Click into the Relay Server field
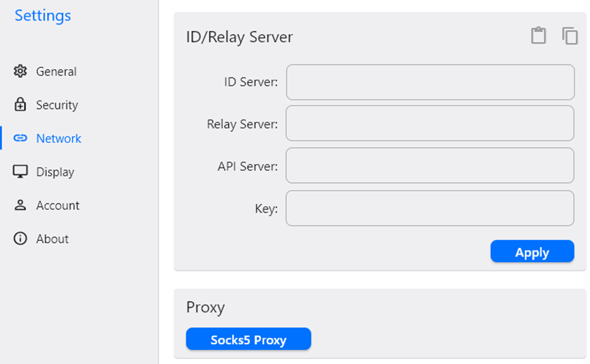The height and width of the screenshot is (364, 590). click(430, 123)
